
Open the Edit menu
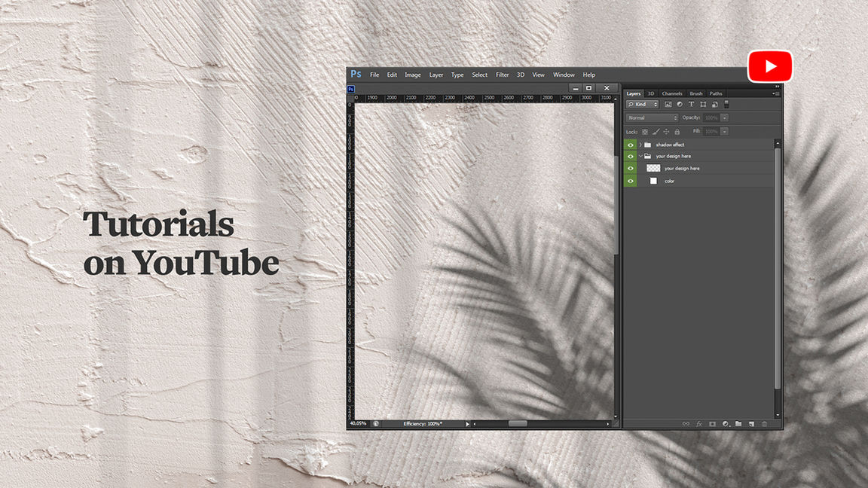(x=392, y=75)
